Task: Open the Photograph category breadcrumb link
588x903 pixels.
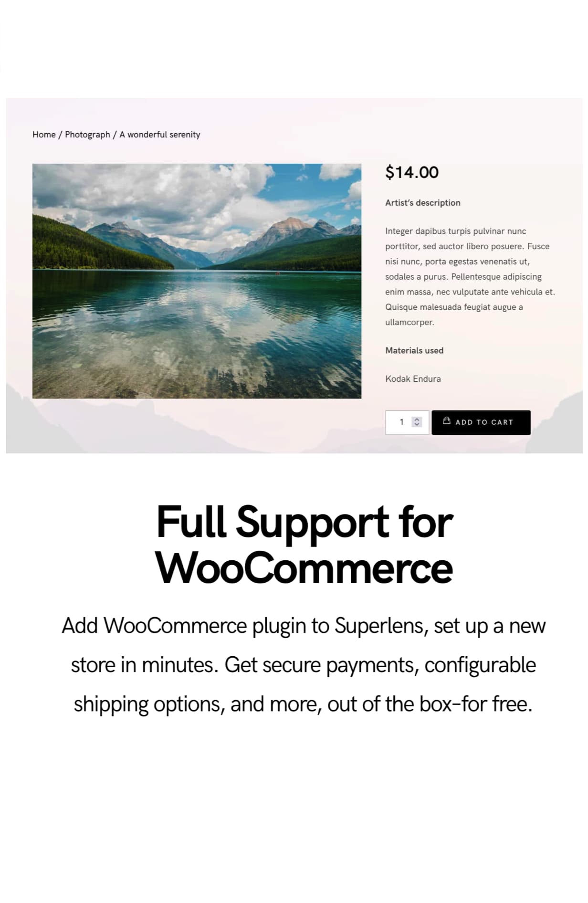Action: [87, 135]
